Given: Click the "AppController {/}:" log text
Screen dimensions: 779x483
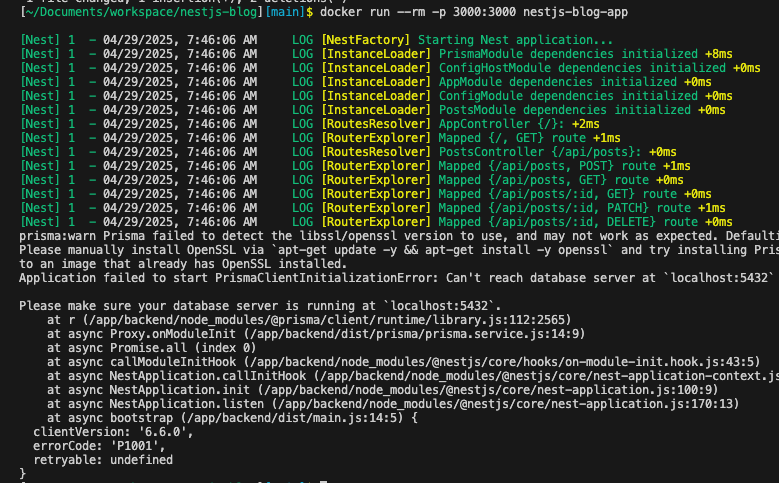Looking at the screenshot, I should click(502, 124).
